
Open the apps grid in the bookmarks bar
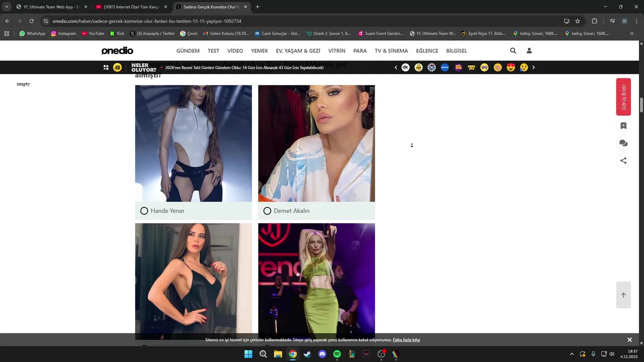click(x=7, y=34)
